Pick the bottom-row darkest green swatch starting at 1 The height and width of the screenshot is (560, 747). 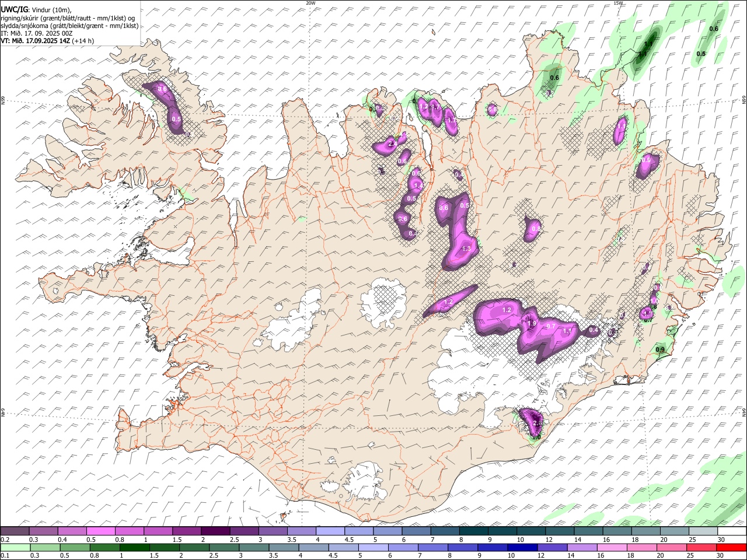tap(134, 547)
